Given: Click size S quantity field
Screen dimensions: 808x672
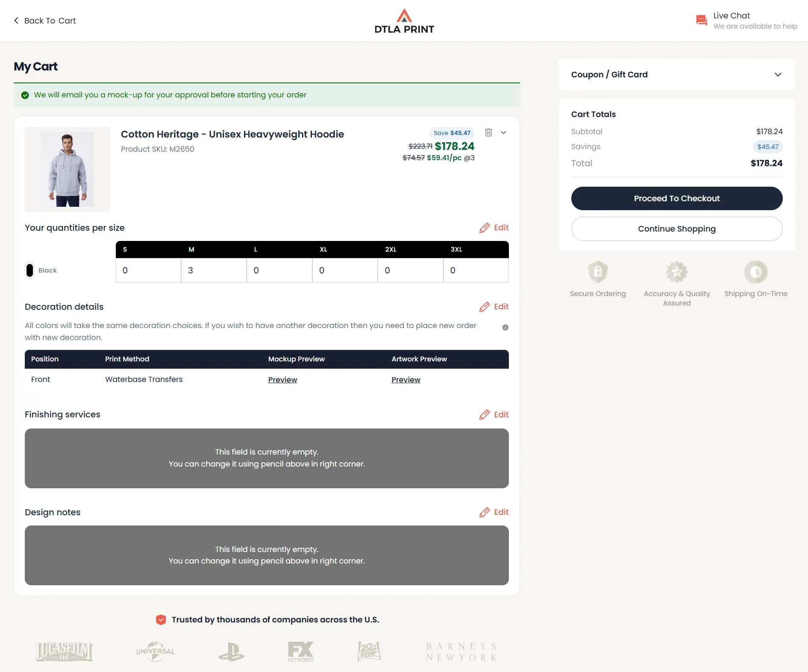Looking at the screenshot, I should (x=148, y=270).
